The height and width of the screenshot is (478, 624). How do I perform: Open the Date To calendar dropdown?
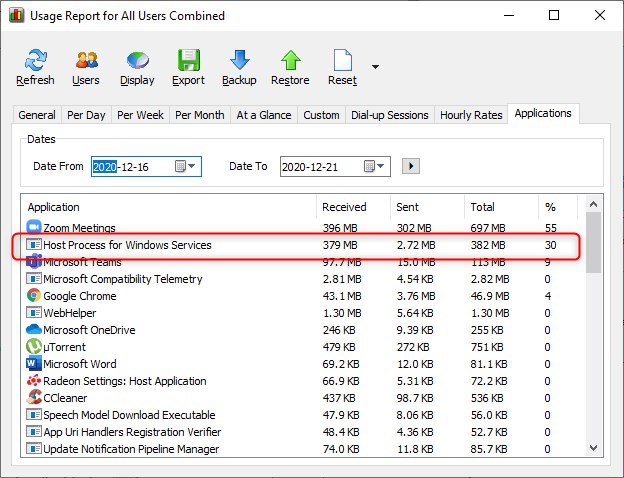374,166
